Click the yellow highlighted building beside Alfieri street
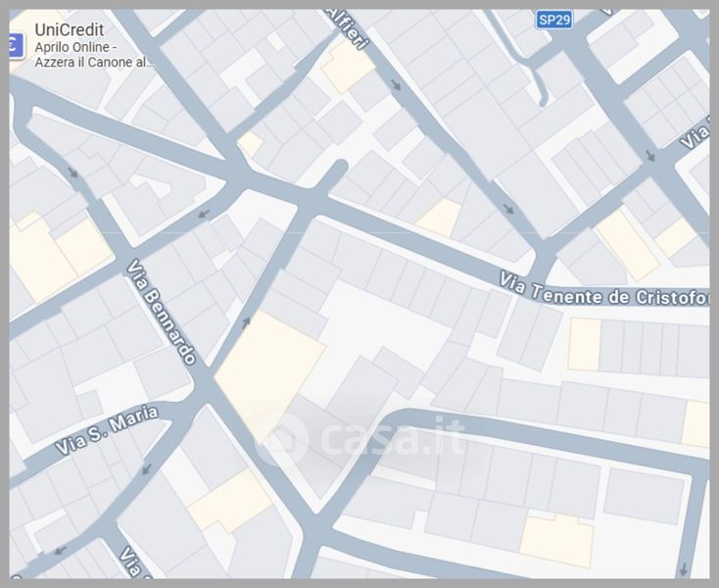 click(x=348, y=66)
